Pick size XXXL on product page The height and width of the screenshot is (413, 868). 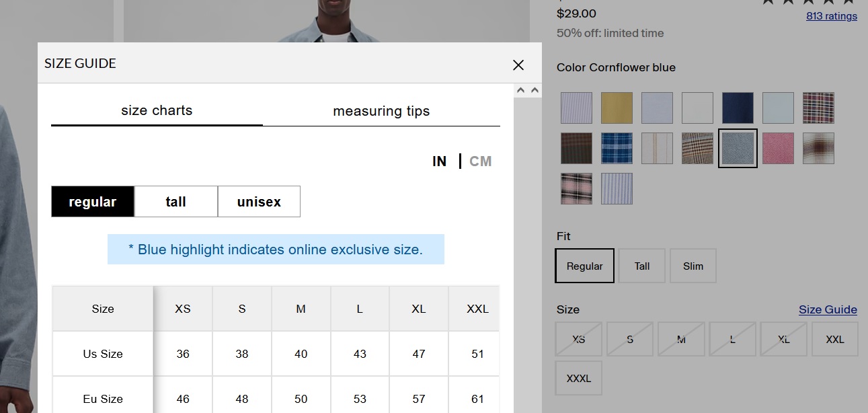click(578, 378)
